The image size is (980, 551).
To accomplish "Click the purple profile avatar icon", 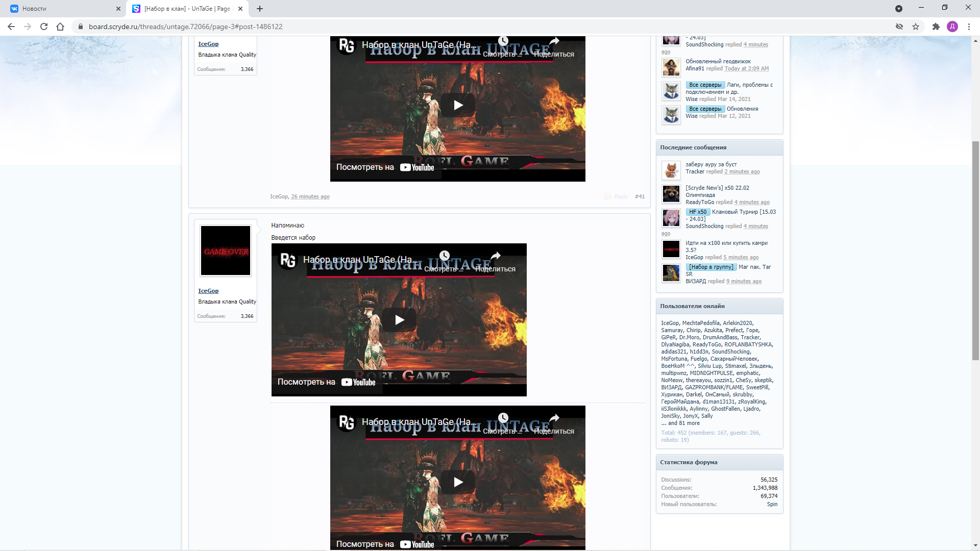I will [x=952, y=27].
